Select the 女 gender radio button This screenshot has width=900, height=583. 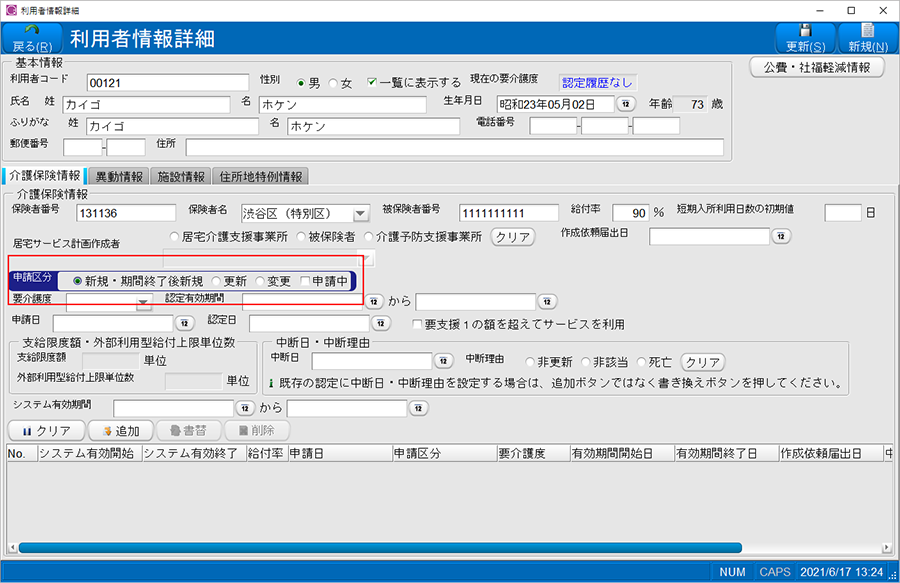[x=334, y=83]
